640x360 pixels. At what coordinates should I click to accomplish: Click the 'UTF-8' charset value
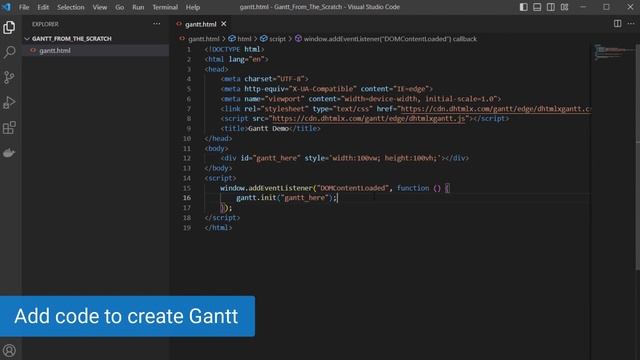pos(291,79)
